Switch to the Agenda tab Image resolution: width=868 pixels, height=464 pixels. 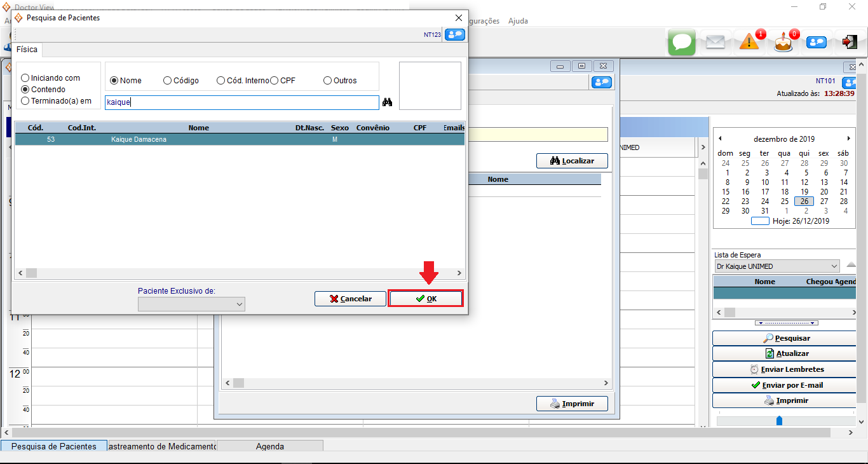[x=270, y=446]
